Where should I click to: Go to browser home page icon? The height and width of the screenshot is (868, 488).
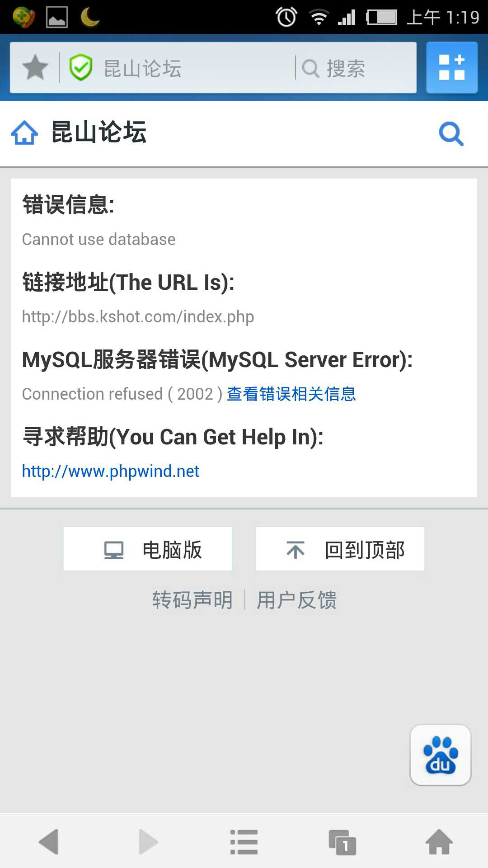439,842
